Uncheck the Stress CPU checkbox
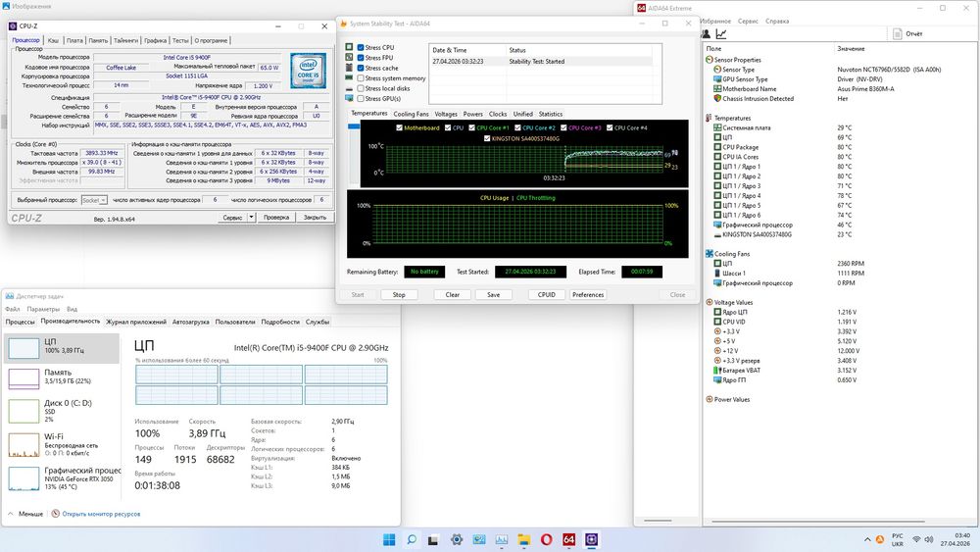 pyautogui.click(x=361, y=47)
